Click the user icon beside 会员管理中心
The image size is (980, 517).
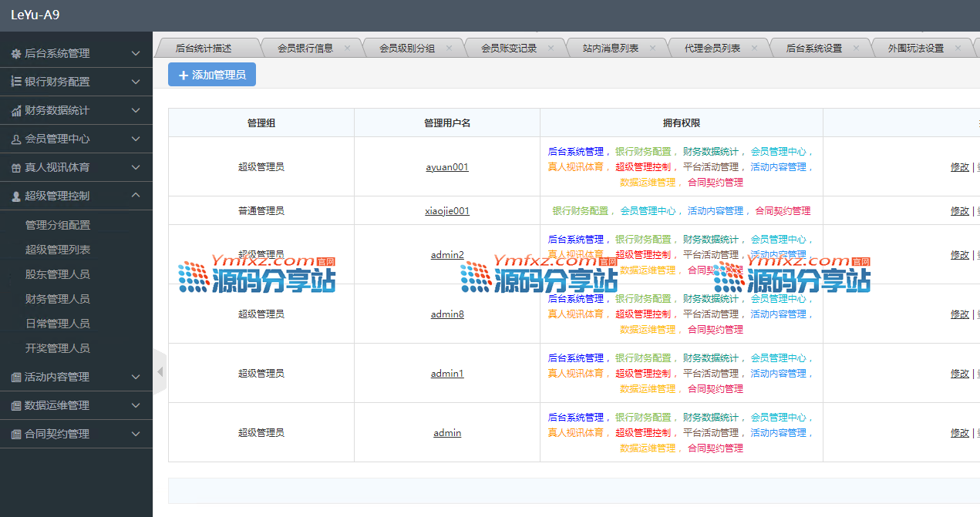(x=16, y=139)
